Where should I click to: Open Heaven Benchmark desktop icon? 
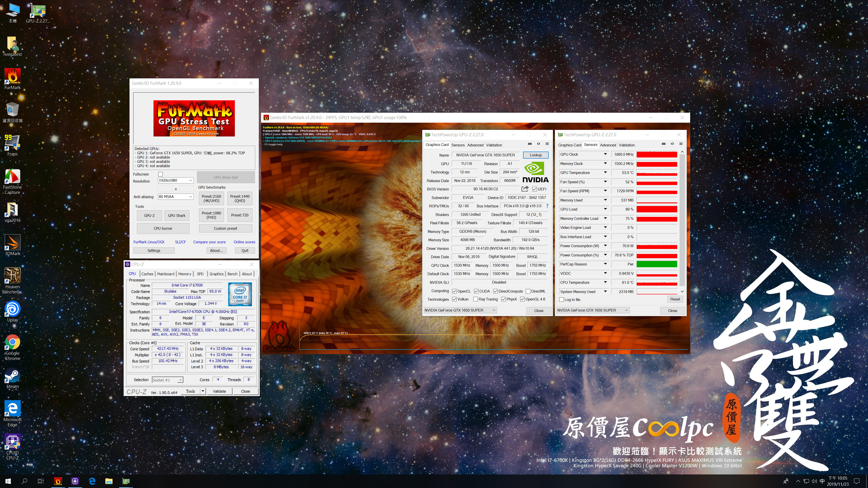pyautogui.click(x=12, y=281)
